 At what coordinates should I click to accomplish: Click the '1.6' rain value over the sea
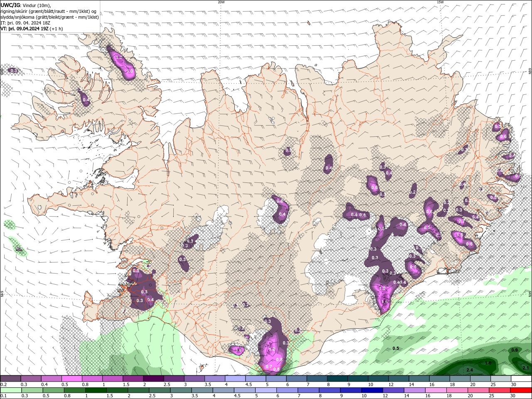pos(488,363)
